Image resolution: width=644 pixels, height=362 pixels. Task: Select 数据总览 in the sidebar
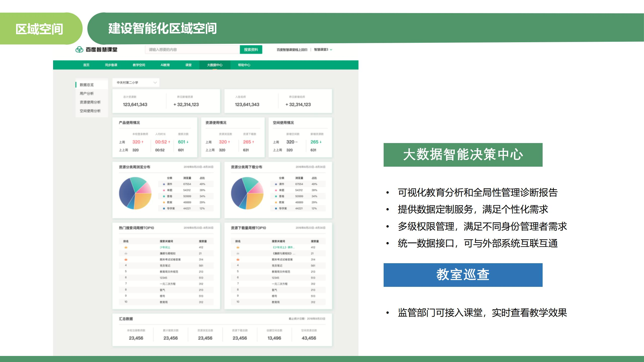[92, 85]
